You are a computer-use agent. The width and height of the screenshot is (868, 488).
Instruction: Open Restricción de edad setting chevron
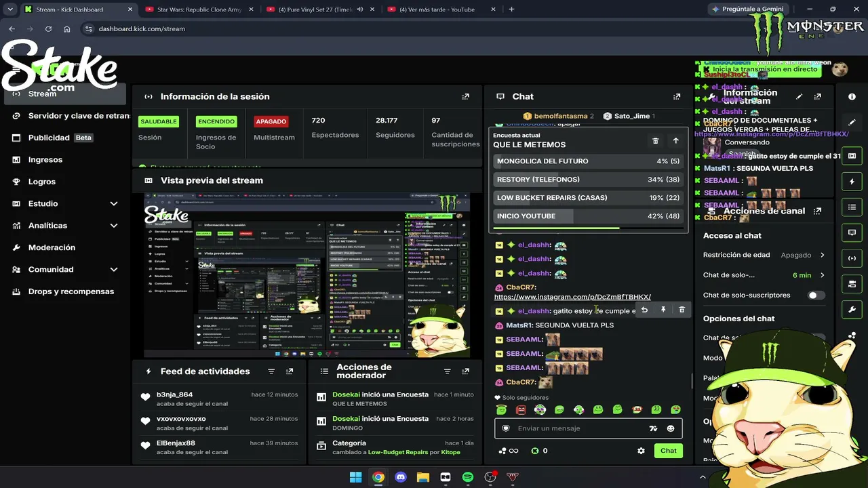point(823,256)
